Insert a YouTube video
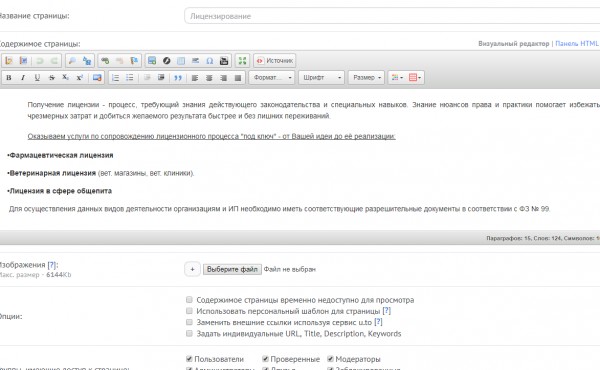600x370 pixels. 224,60
